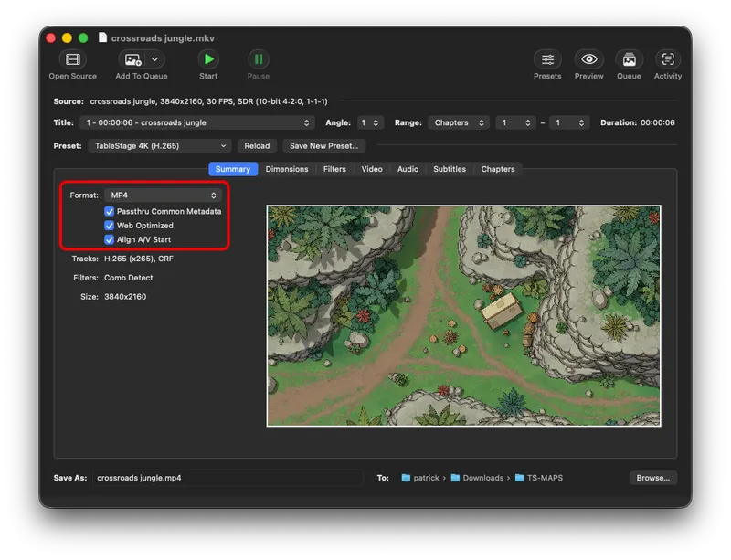The image size is (731, 560).
Task: Open the Format dropdown showing MP4
Action: (164, 195)
